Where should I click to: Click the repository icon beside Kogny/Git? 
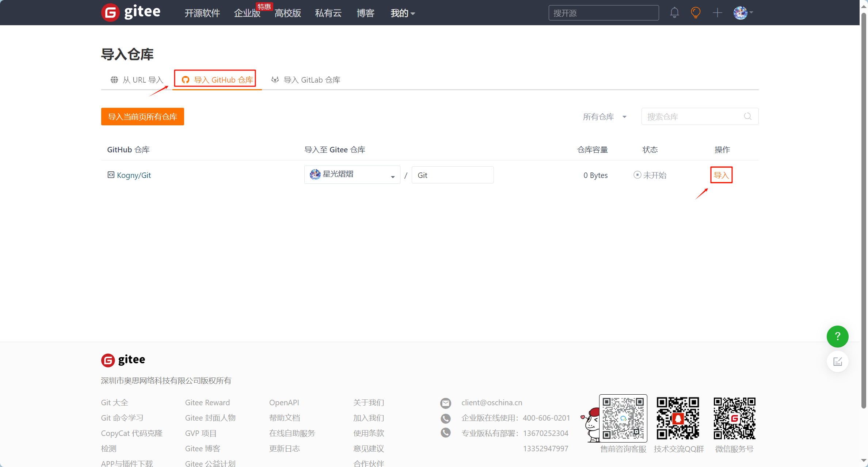click(x=111, y=175)
